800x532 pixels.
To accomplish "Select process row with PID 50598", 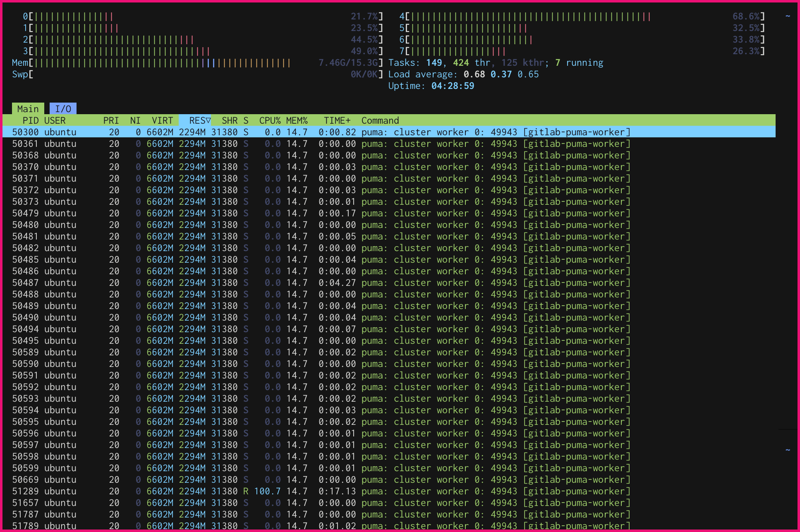I will 389,456.
